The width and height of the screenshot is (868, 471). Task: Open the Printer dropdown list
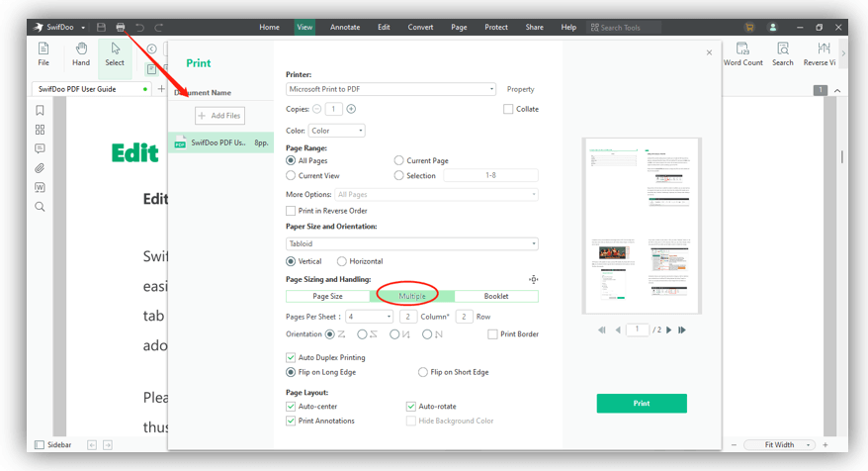point(391,89)
